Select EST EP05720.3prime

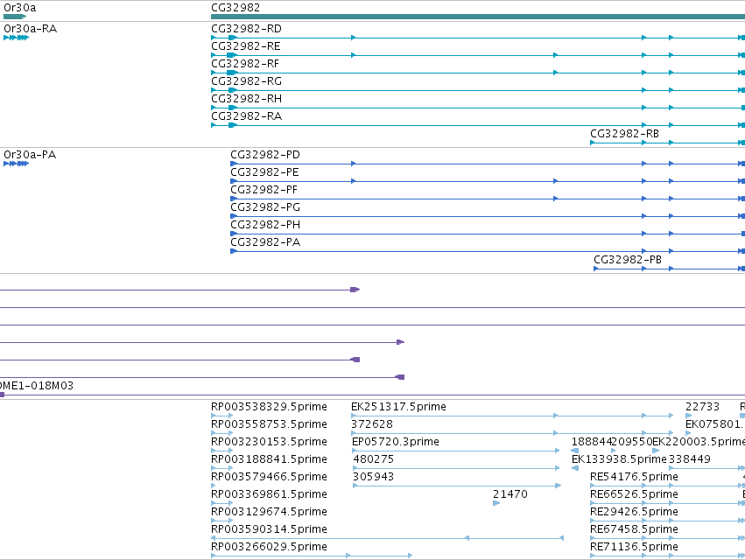pos(396,442)
